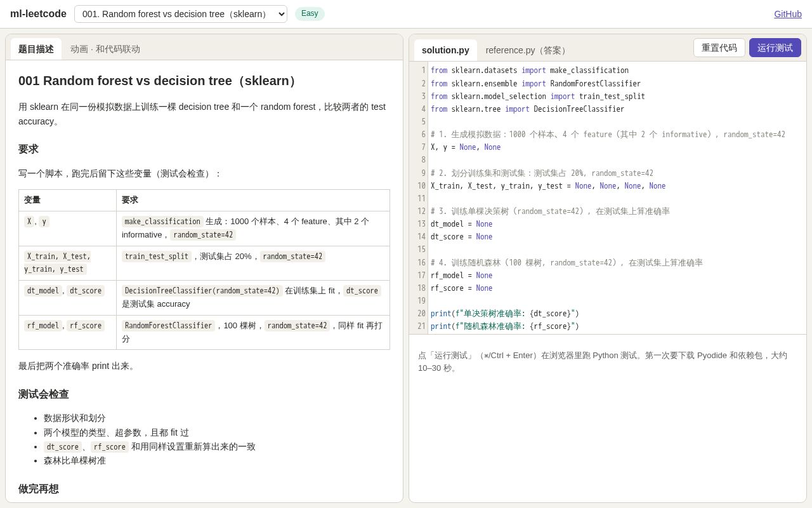
Task: Click comment '# 4. 训练随机森林' in editor
Action: tap(566, 263)
